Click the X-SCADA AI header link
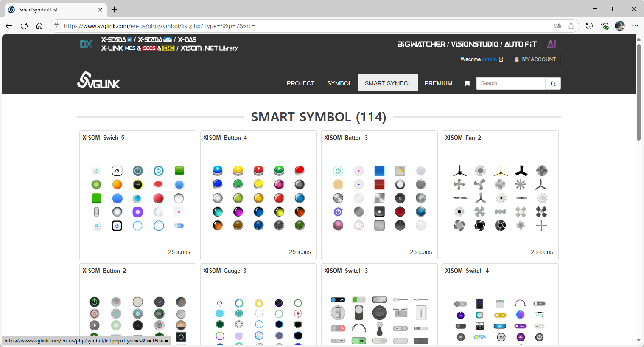Viewport: 644px width, 347px height. tap(116, 39)
